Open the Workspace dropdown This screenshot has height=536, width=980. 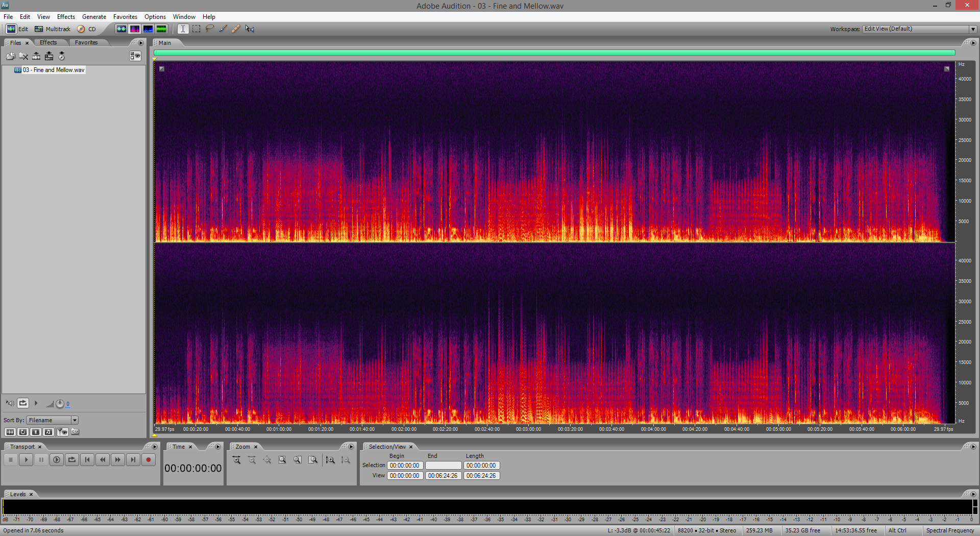[x=920, y=29]
